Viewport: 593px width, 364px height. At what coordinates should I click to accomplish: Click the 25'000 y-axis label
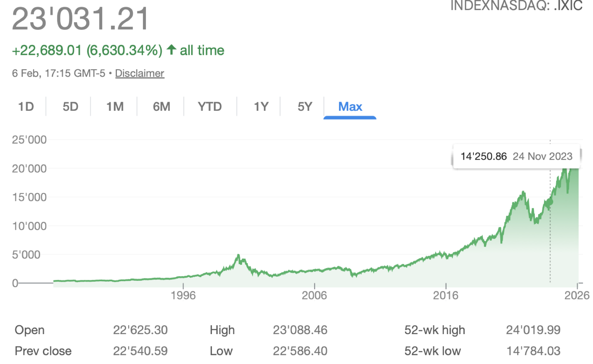(29, 139)
